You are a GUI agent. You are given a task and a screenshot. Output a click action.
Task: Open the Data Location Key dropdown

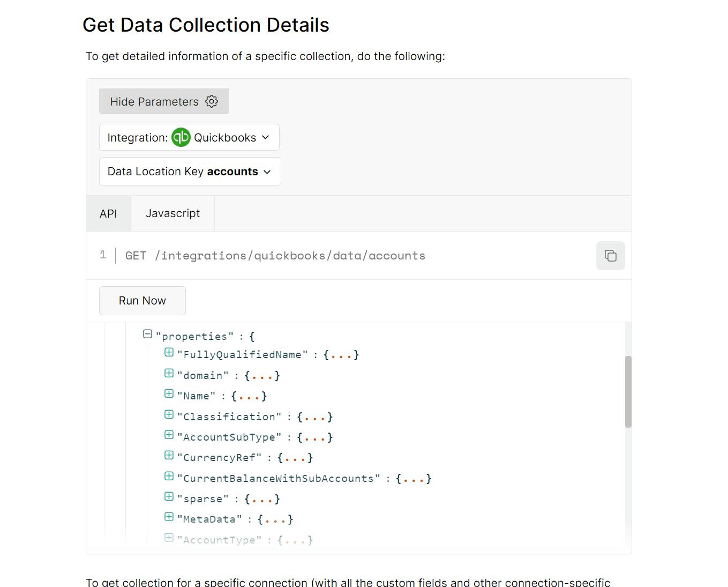click(190, 172)
